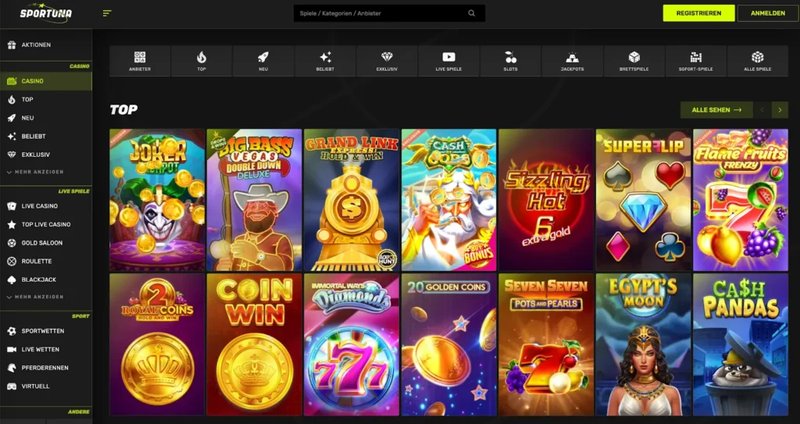Viewport: 800px width, 424px height.
Task: Open Immortal Ways Diamonds game thumbnail
Action: [352, 344]
